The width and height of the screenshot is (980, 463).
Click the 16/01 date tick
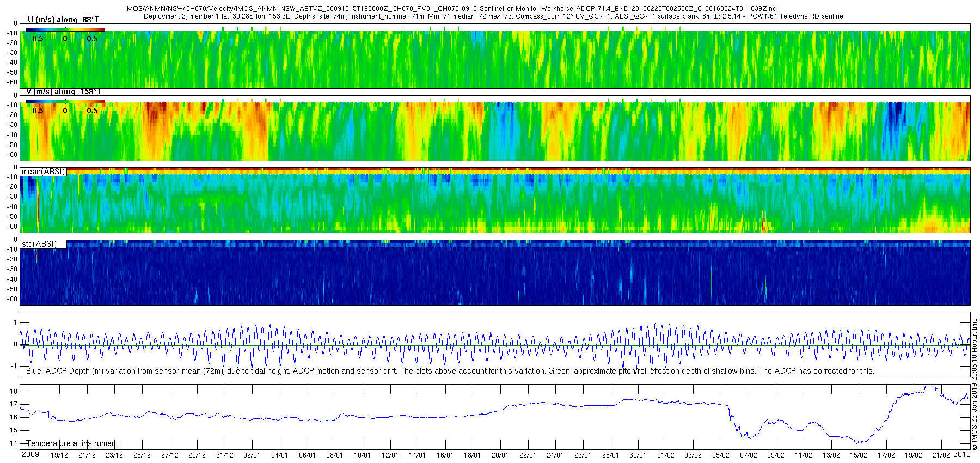click(x=445, y=455)
